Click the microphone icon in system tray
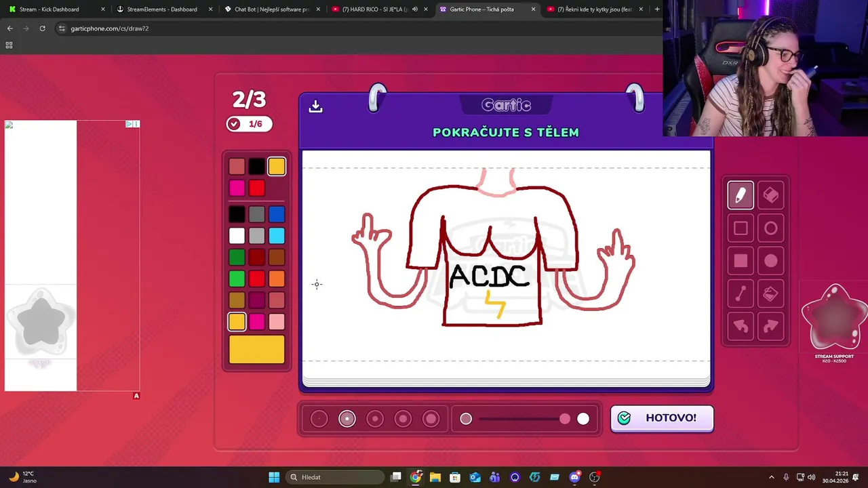868x488 pixels. (x=786, y=477)
